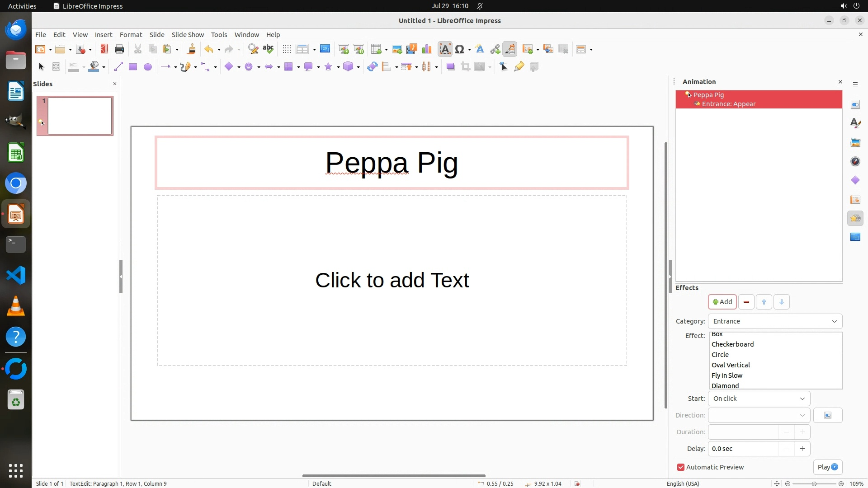Open Fontwork text insertion icon
Image resolution: width=868 pixels, height=488 pixels.
point(480,49)
